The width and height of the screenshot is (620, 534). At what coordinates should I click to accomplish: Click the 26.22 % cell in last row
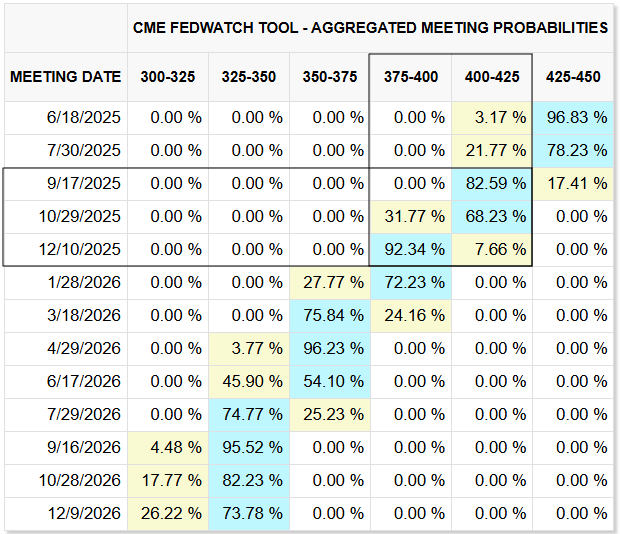(168, 514)
